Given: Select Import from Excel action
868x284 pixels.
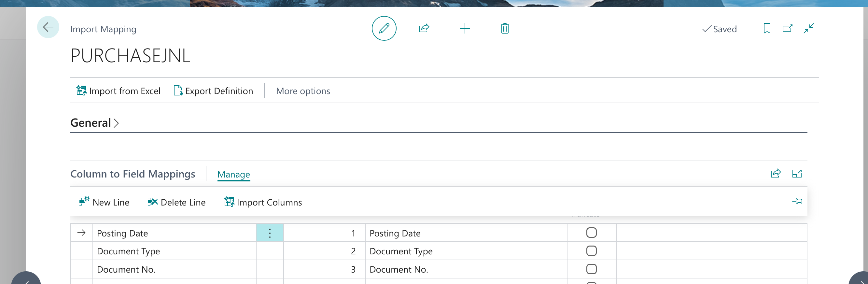Looking at the screenshot, I should coord(118,91).
